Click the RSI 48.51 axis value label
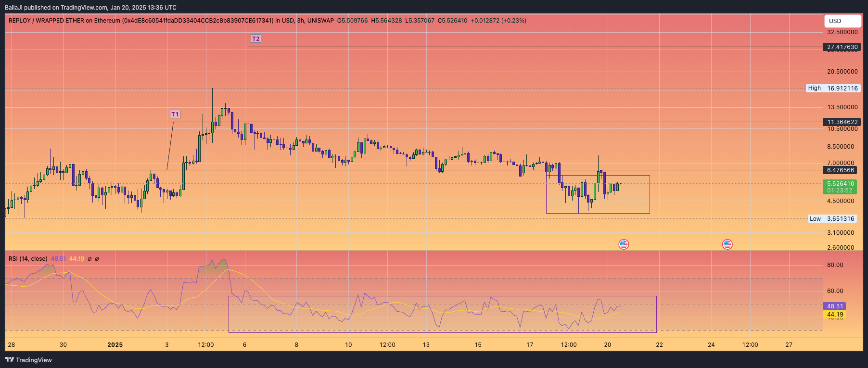The height and width of the screenshot is (368, 868). pyautogui.click(x=835, y=306)
